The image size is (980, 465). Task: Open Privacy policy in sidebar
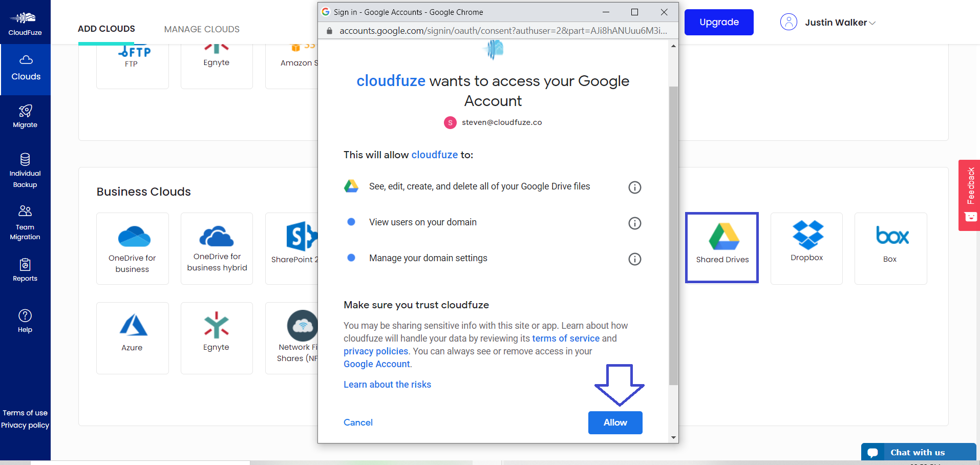(25, 425)
